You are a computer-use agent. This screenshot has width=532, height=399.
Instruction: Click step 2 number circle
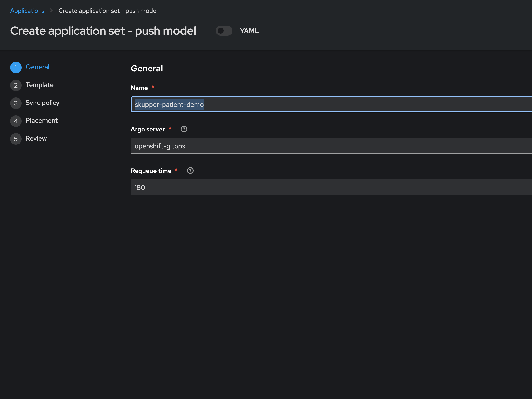coord(16,85)
